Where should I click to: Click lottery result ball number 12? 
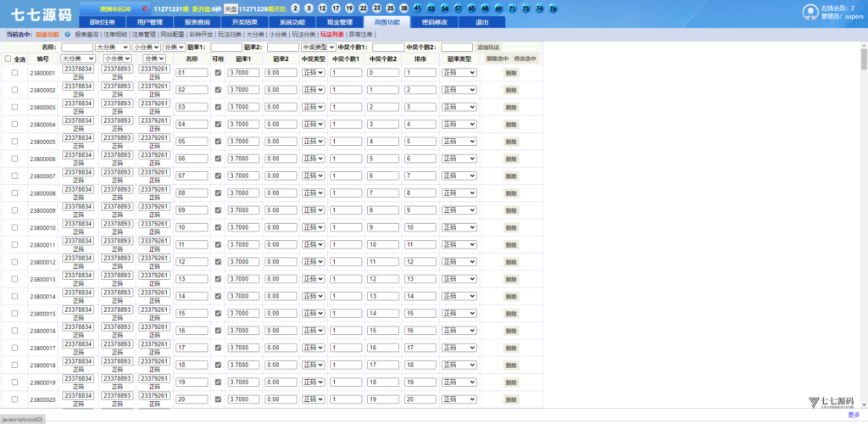click(x=322, y=8)
